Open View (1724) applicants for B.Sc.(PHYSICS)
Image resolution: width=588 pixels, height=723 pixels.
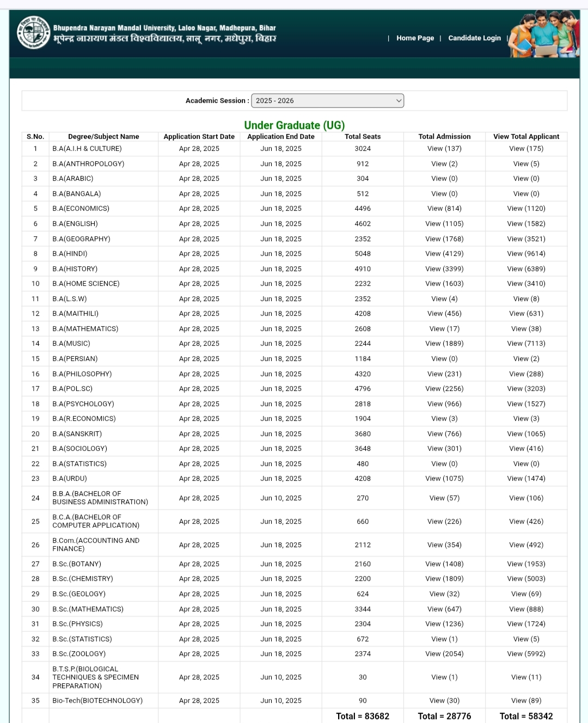(526, 624)
